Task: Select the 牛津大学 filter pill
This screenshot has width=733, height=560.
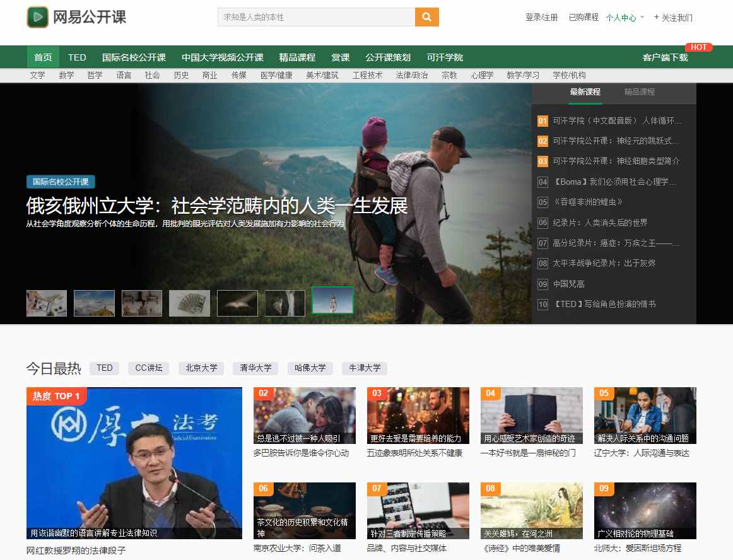Action: click(364, 368)
